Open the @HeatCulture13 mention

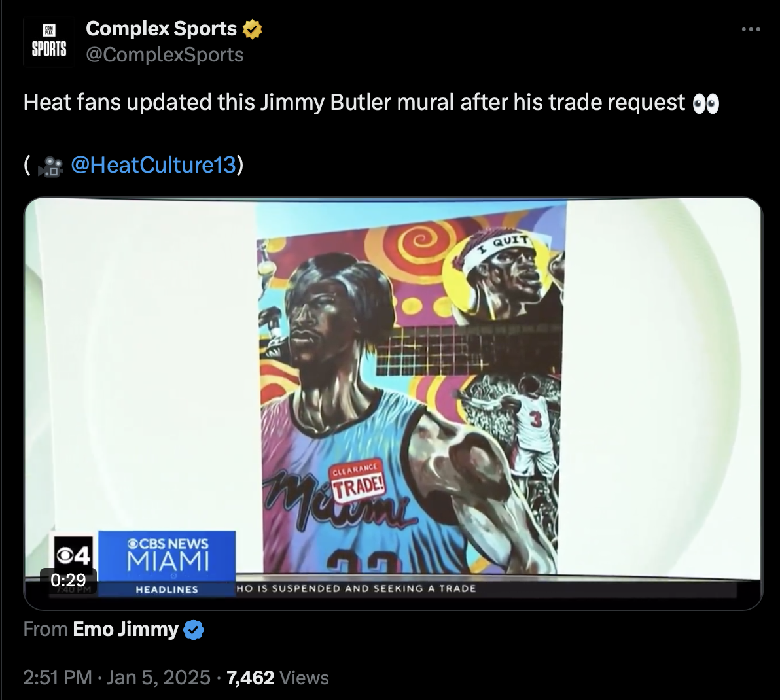click(153, 165)
